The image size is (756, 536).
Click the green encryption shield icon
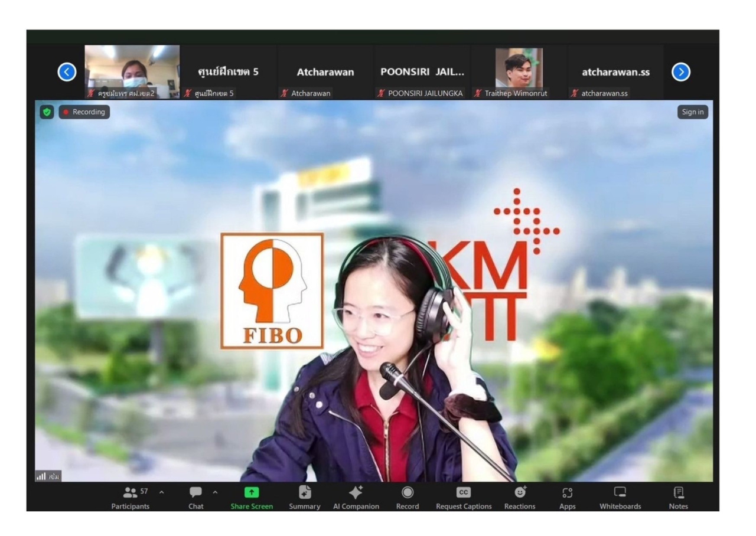pyautogui.click(x=47, y=112)
